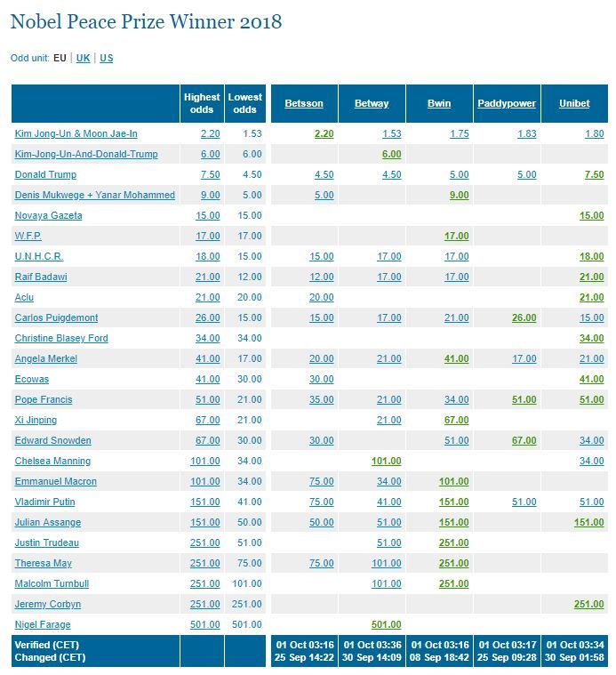The width and height of the screenshot is (616, 675).
Task: Click Bwin's 41.00 odds for Angela Merkel
Action: click(x=456, y=358)
